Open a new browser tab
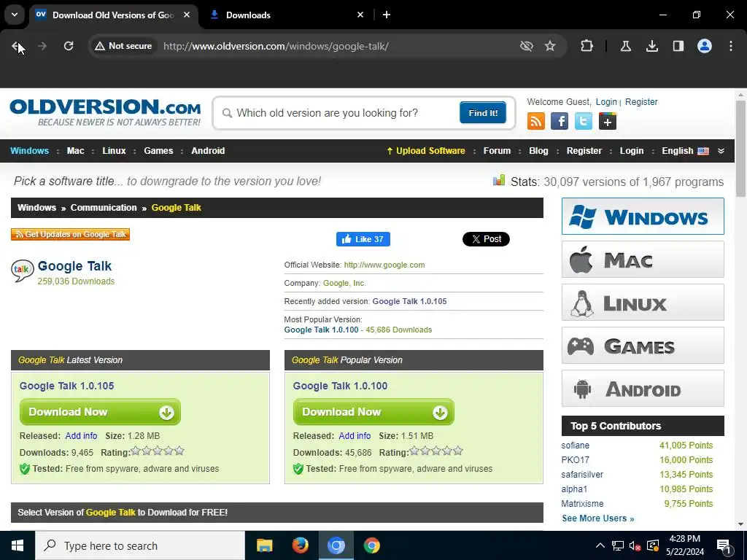Image resolution: width=747 pixels, height=560 pixels. click(387, 15)
